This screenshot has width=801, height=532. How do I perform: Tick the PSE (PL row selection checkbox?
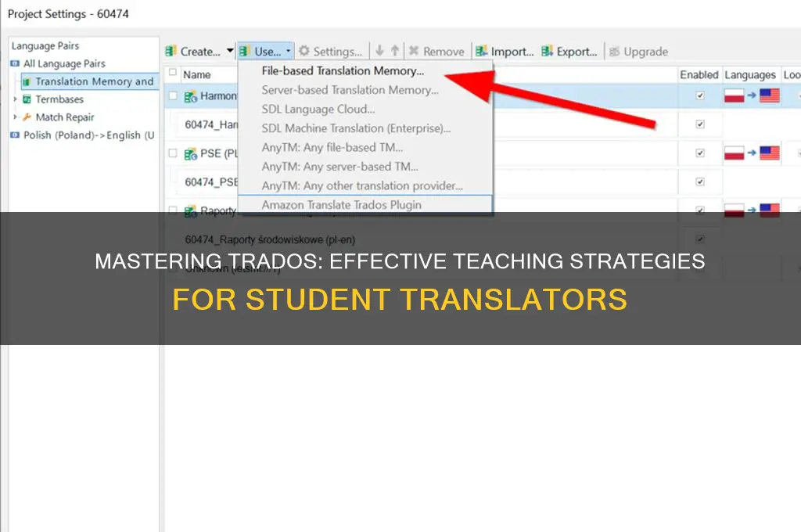pyautogui.click(x=173, y=153)
